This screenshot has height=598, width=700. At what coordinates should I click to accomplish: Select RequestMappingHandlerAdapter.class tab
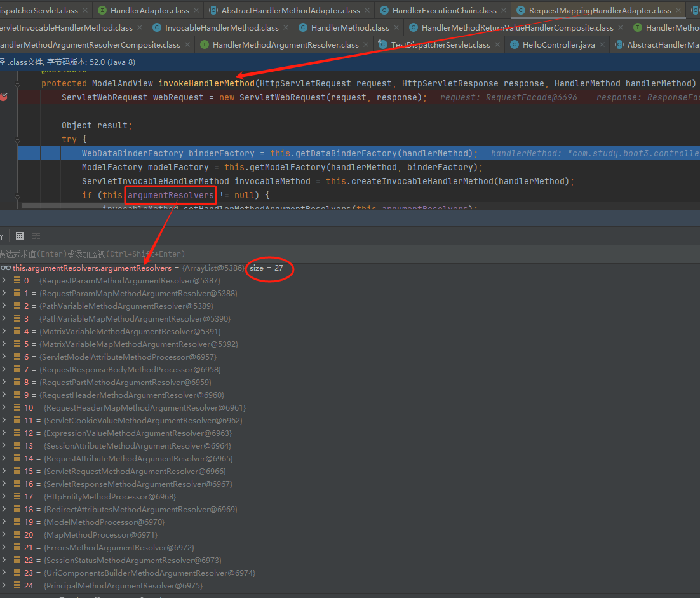[600, 10]
